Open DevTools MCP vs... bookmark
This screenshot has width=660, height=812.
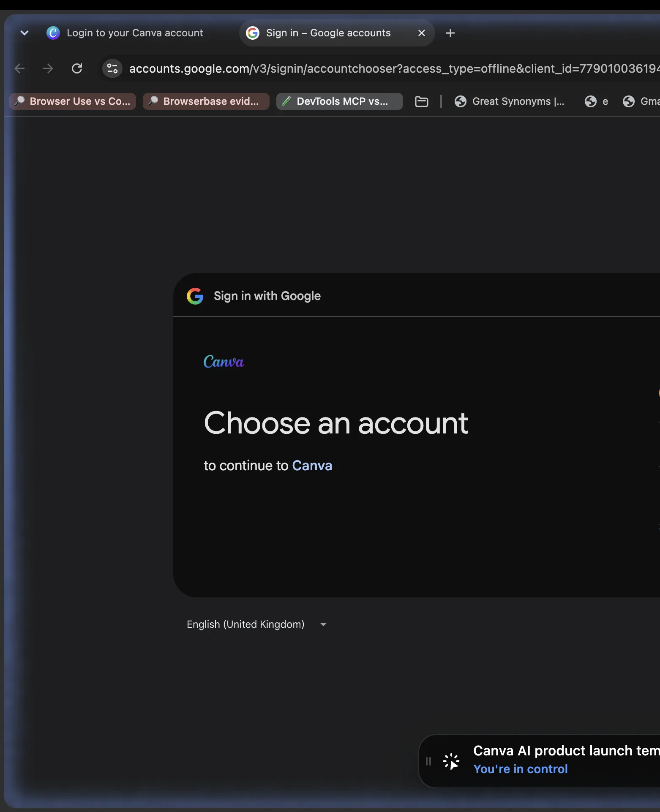340,101
